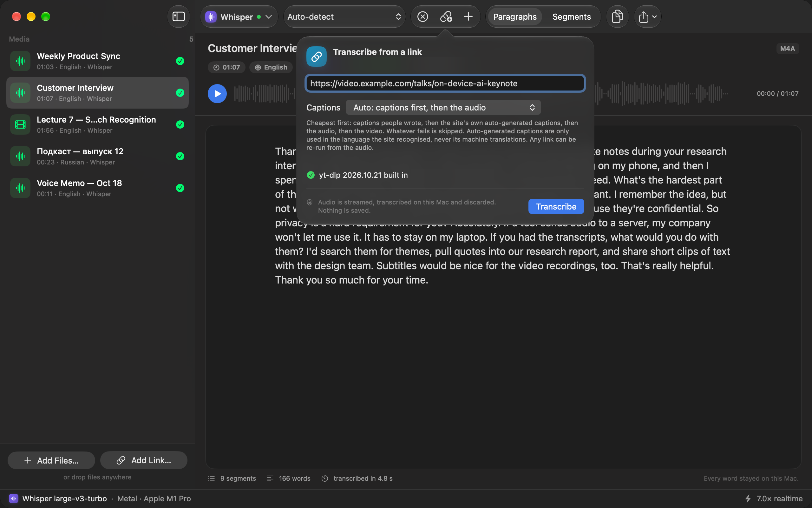Click the Add Link... button

(x=144, y=460)
